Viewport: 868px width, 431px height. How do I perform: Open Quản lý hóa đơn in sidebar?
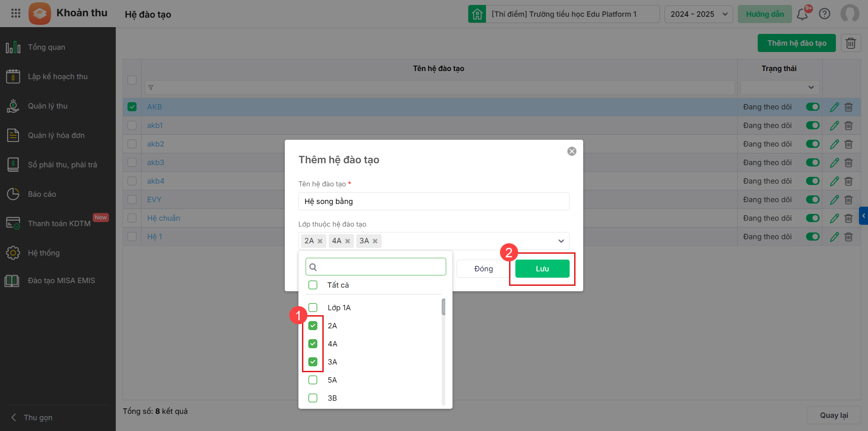tap(56, 135)
